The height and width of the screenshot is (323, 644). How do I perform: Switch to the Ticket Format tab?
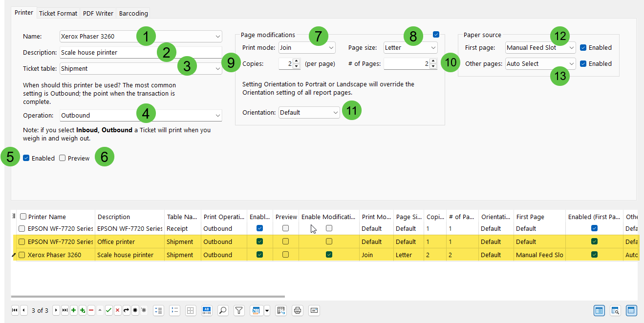[x=58, y=13]
